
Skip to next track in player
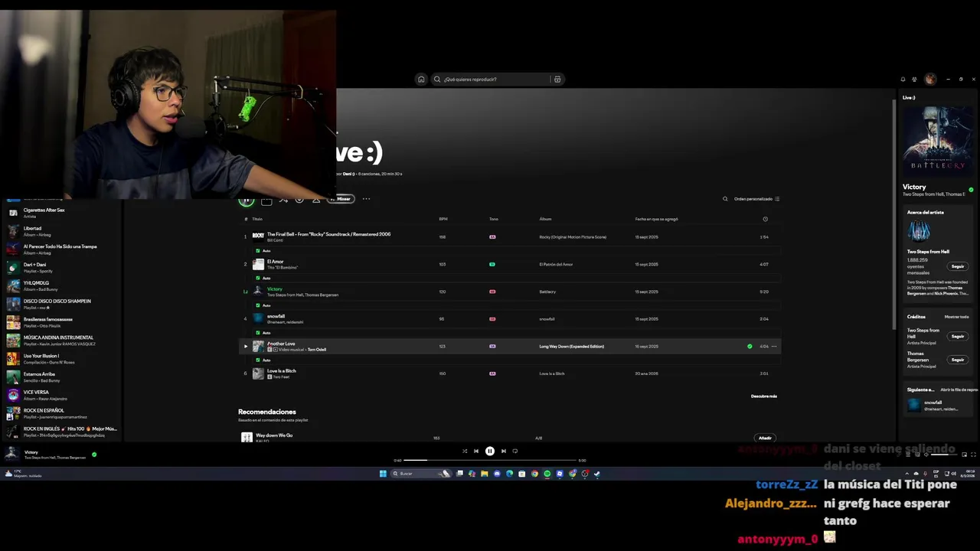click(503, 452)
